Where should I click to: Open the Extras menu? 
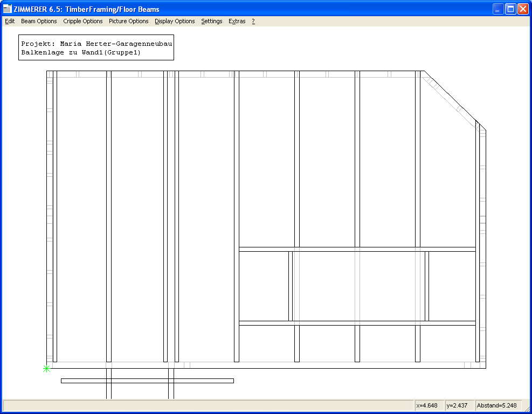237,22
